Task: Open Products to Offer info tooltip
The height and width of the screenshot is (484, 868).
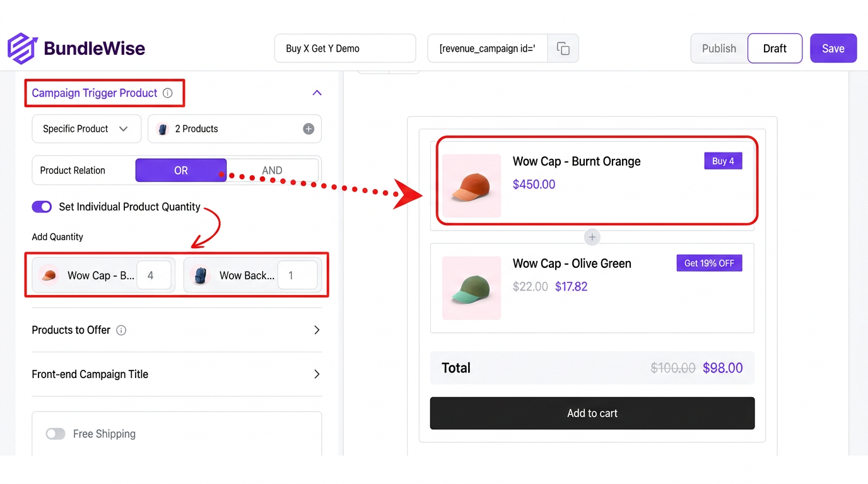Action: tap(121, 330)
